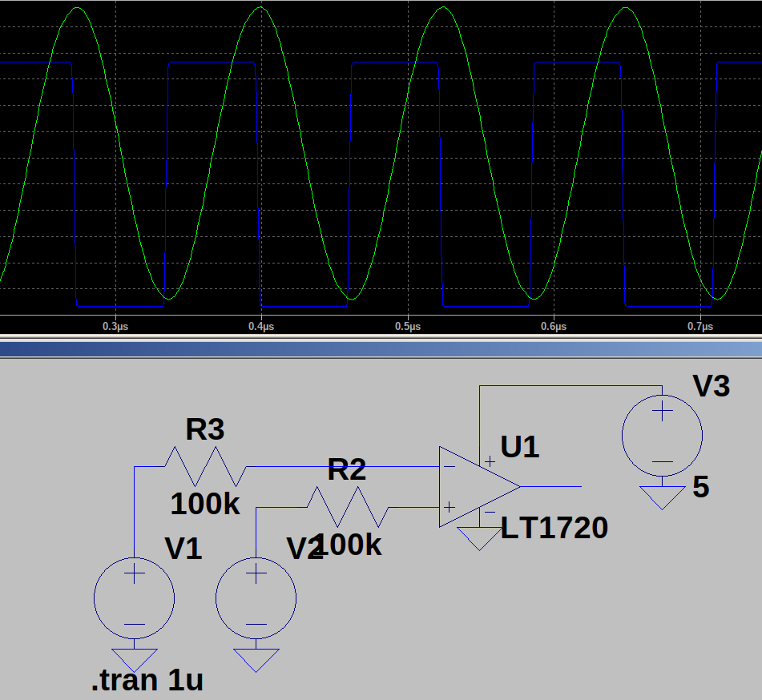The height and width of the screenshot is (700, 762).
Task: Select the V3 voltage source symbol
Action: [662, 436]
